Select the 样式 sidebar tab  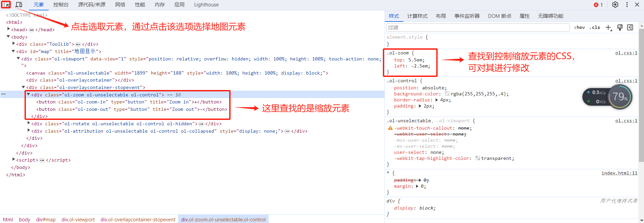click(394, 16)
